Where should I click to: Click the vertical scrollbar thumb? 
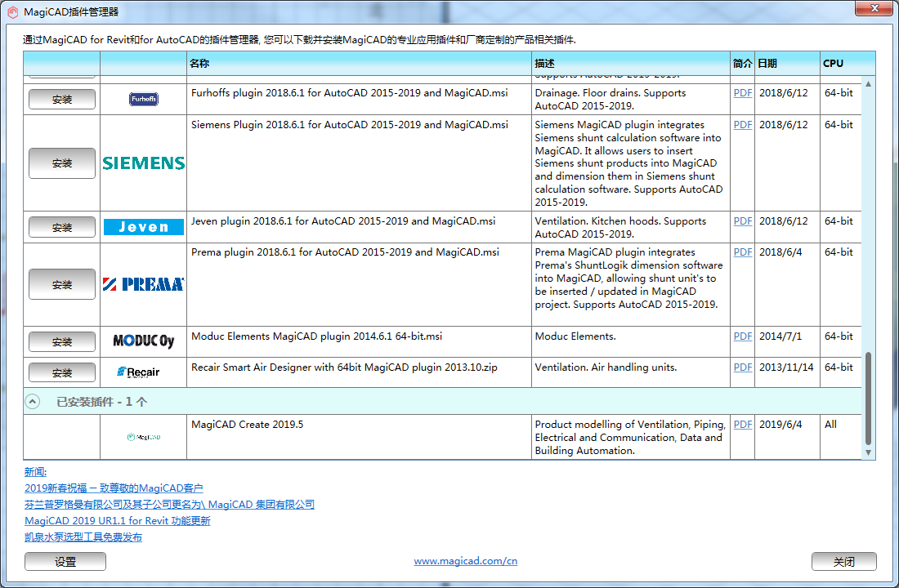pyautogui.click(x=868, y=399)
